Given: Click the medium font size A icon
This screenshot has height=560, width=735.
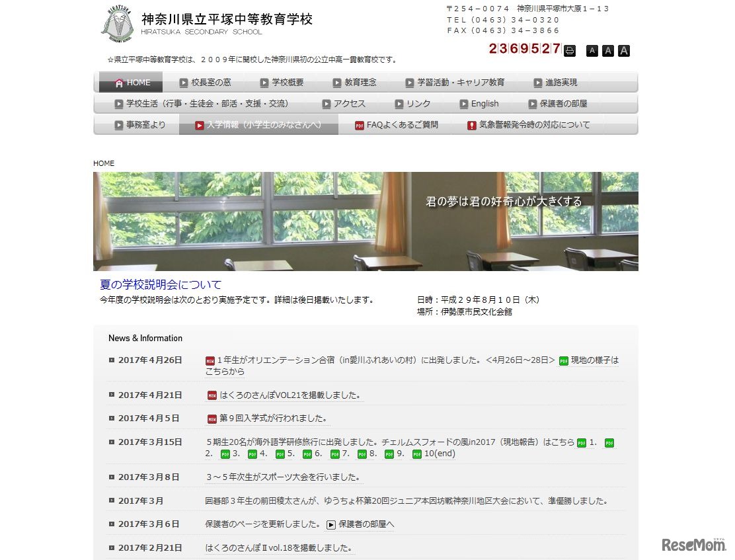Looking at the screenshot, I should (608, 50).
